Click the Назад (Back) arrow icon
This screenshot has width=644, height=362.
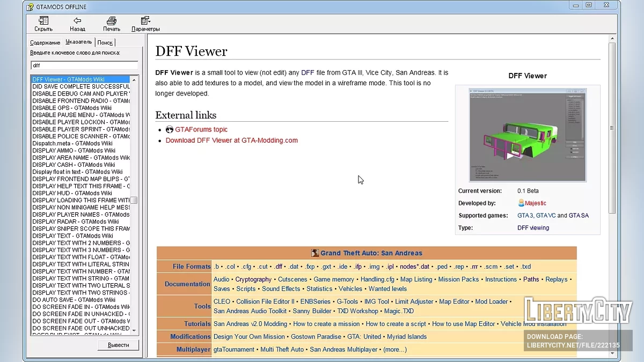coord(77,21)
